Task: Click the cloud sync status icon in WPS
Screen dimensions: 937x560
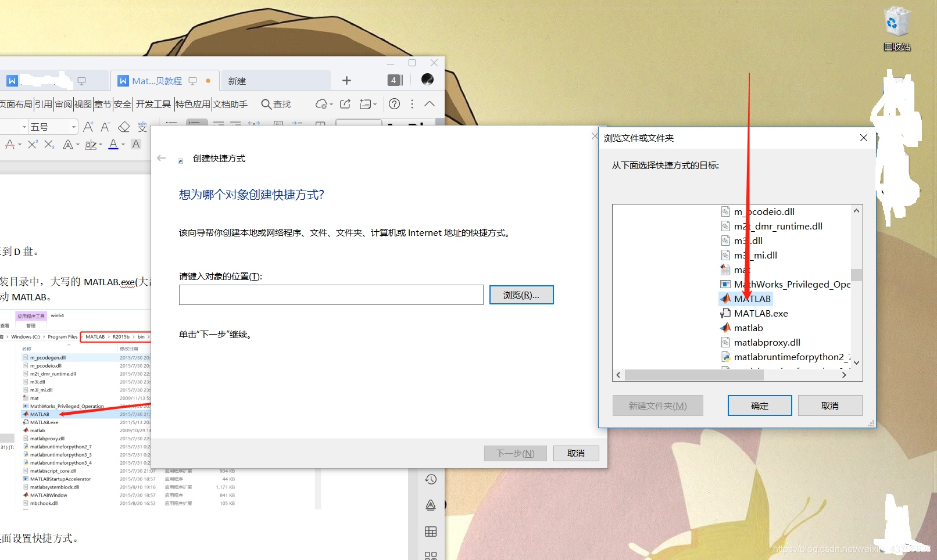Action: click(x=321, y=104)
